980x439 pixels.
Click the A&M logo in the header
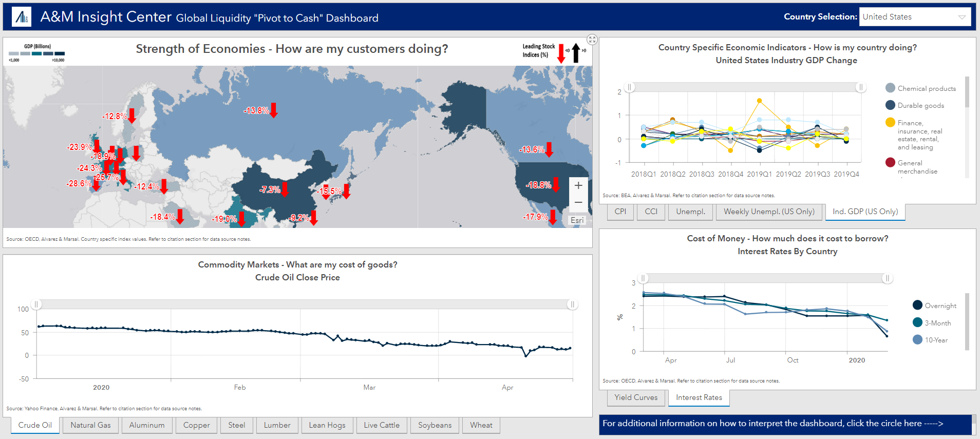(x=22, y=17)
